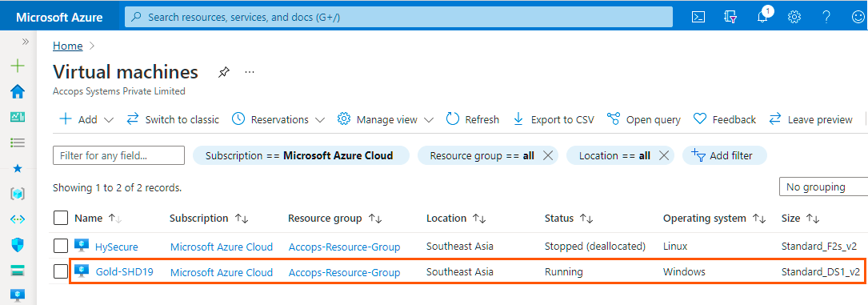
Task: Open the Virtual machines monitor icon in sidebar
Action: tap(18, 295)
